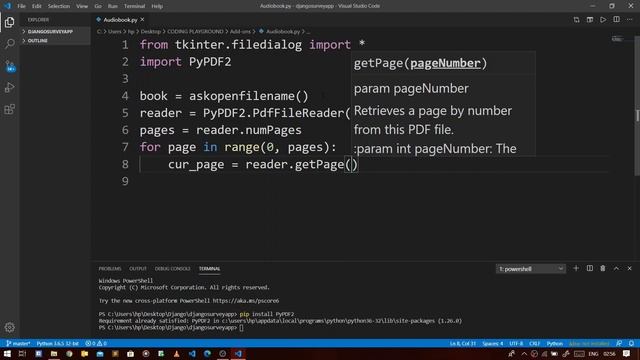Open Task View on the taskbar
Viewport: 640px width, 360px height.
click(22, 353)
